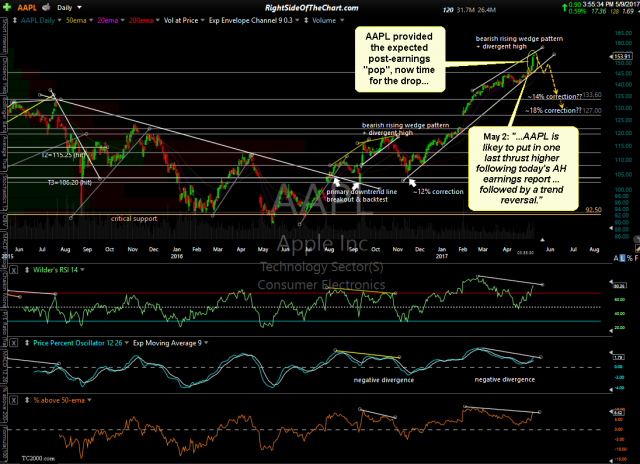This screenshot has height=464, width=640.
Task: Select F scale button
Action: click(636, 258)
